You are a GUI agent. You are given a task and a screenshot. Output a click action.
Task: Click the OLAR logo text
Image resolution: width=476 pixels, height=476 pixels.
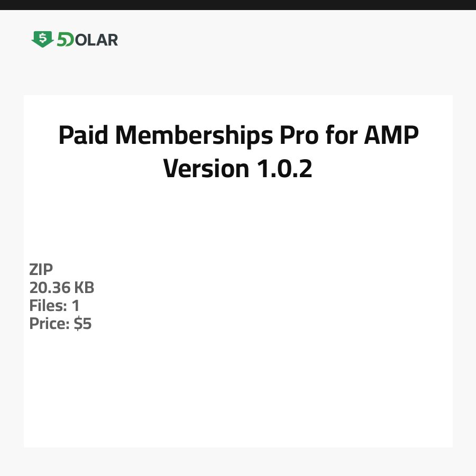[x=96, y=40]
